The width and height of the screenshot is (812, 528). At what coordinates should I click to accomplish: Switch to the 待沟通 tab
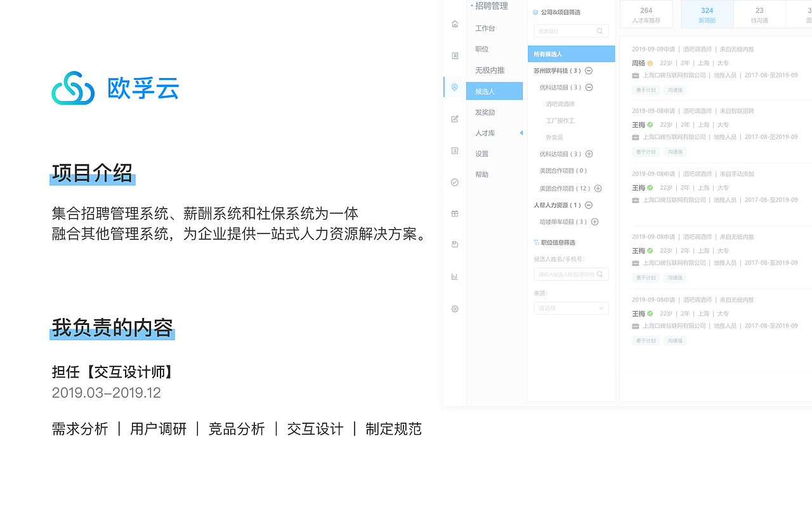tap(759, 14)
